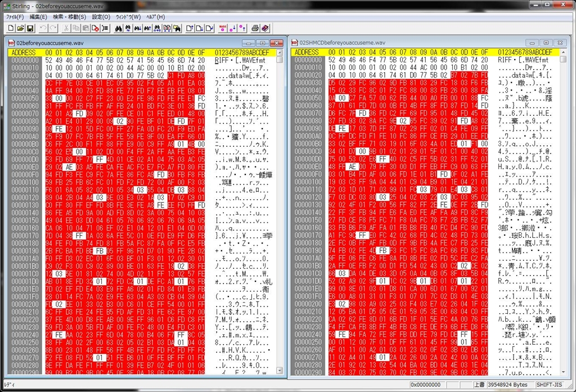
Task: Open the ファイル(F) menu
Action: [x=15, y=17]
